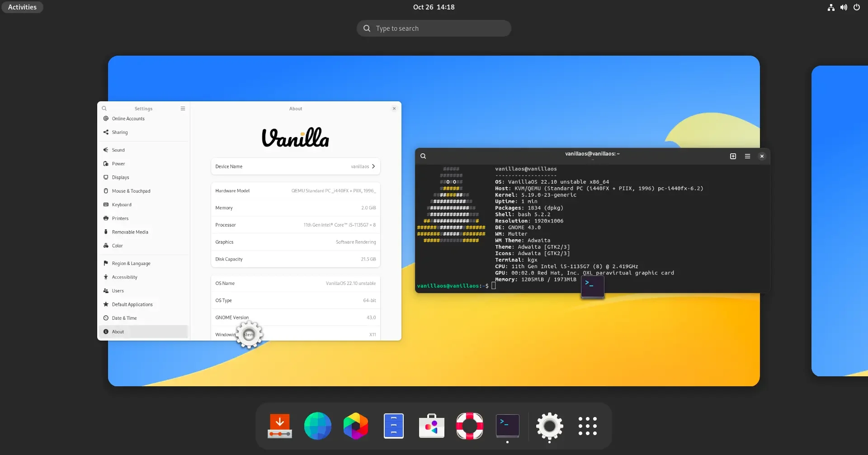Close the Settings About window
The width and height of the screenshot is (868, 455).
[x=394, y=109]
